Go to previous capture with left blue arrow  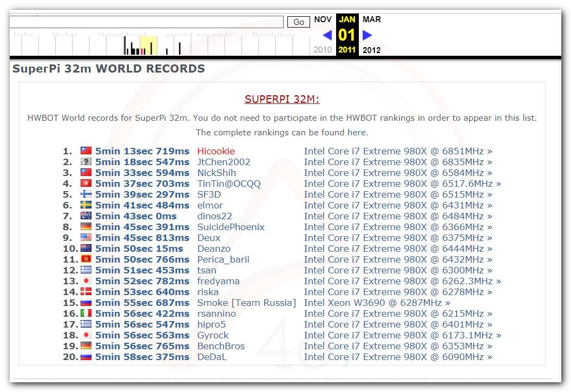click(327, 35)
